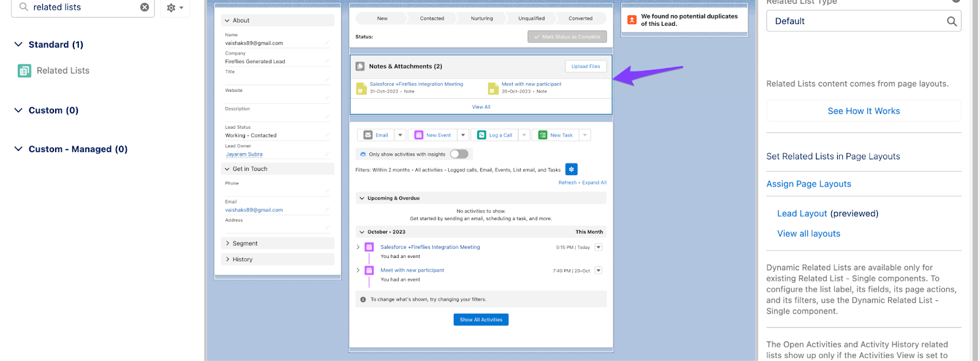This screenshot has width=980, height=361.
Task: Click Mark Status as Complete button
Action: click(x=567, y=37)
